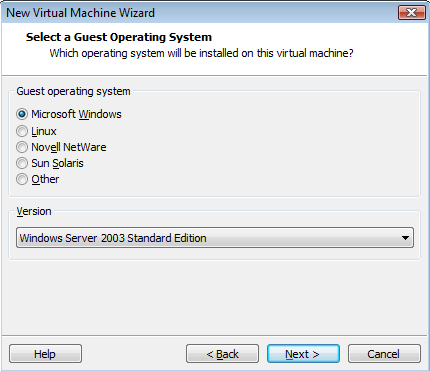Close the wizard window with X
430x371 pixels.
click(x=412, y=13)
